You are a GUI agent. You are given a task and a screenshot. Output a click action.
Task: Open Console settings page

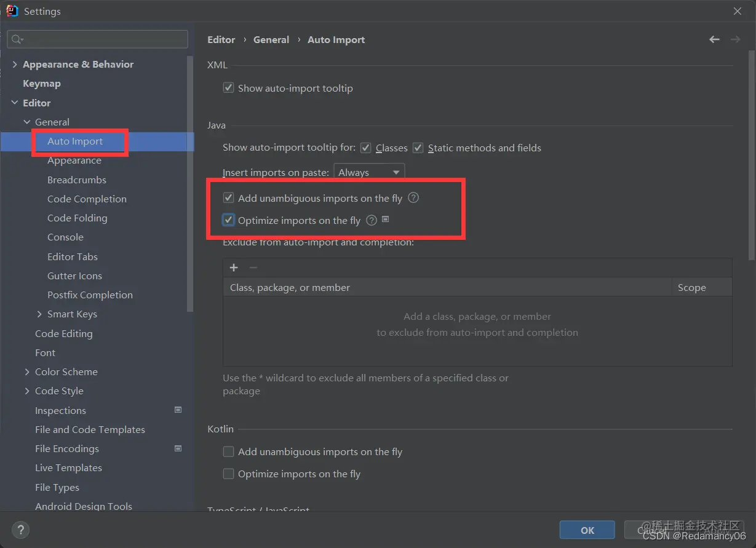65,237
